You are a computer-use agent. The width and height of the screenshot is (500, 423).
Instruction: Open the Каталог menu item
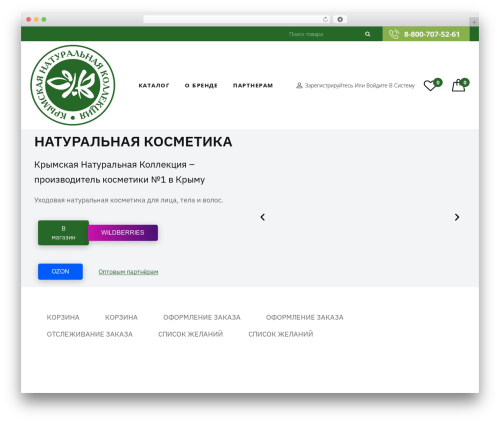pos(154,86)
